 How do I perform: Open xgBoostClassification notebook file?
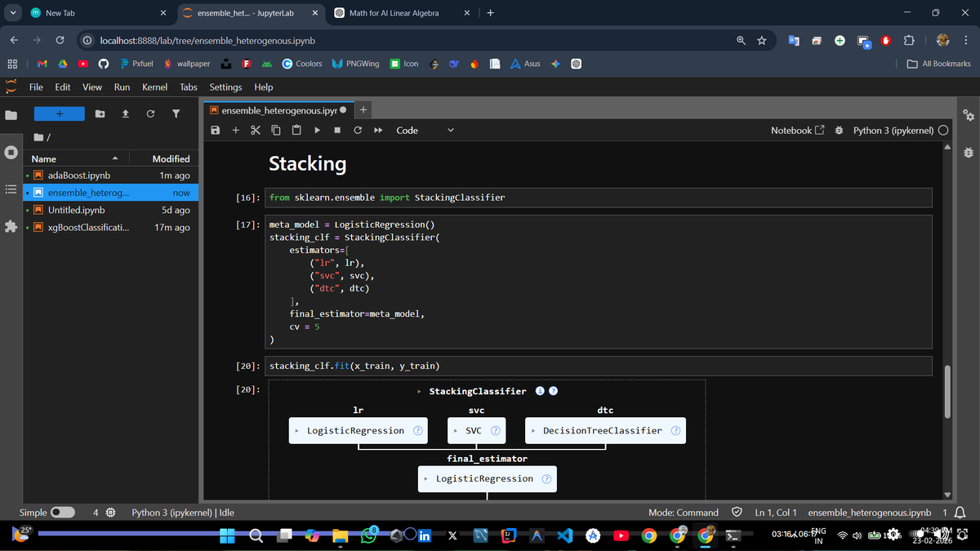tap(111, 228)
